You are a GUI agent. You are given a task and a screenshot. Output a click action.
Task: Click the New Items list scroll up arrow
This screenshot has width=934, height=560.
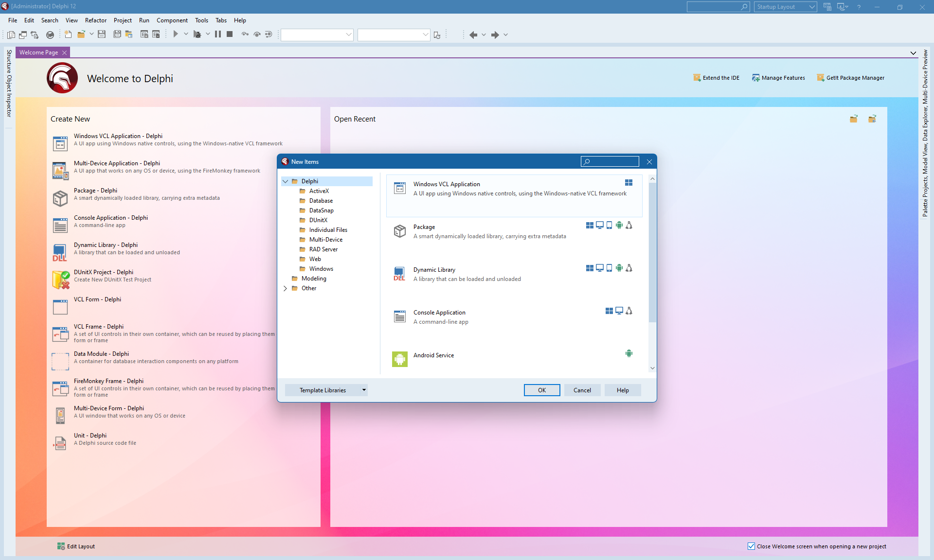pos(652,179)
